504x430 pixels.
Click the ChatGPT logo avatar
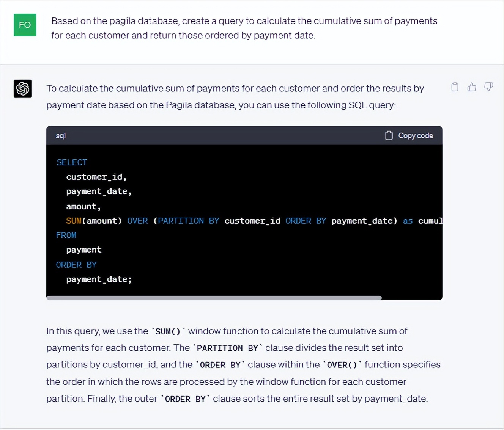tap(23, 88)
